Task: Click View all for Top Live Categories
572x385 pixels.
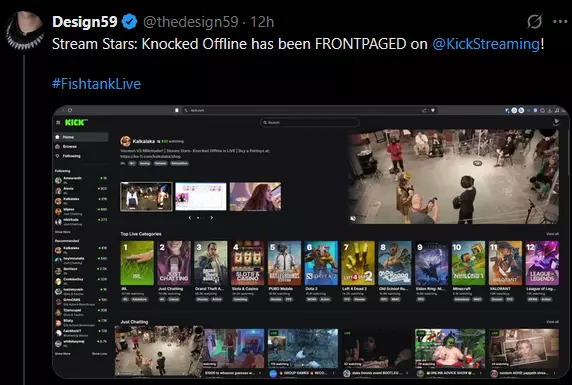Action: (x=552, y=234)
